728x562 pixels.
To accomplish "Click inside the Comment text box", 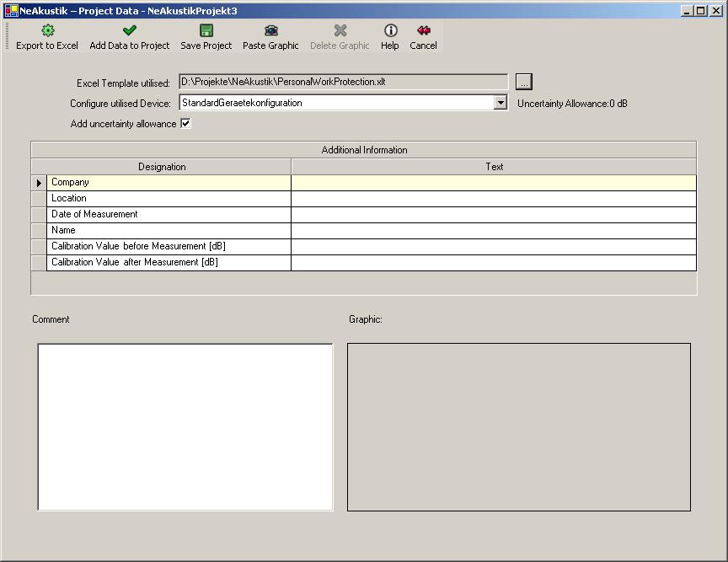I will [x=185, y=426].
